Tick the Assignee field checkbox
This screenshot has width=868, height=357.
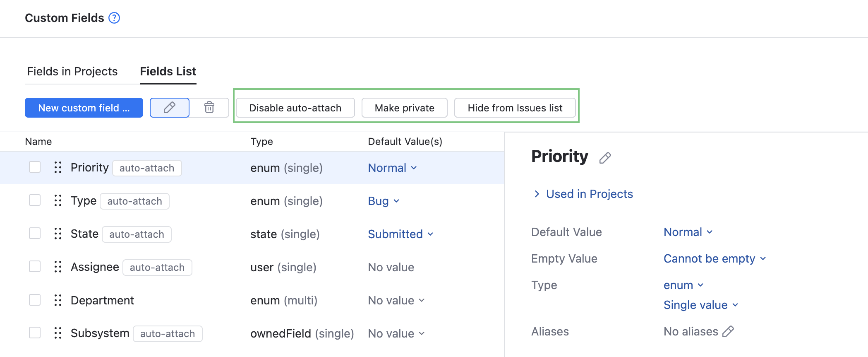point(35,267)
